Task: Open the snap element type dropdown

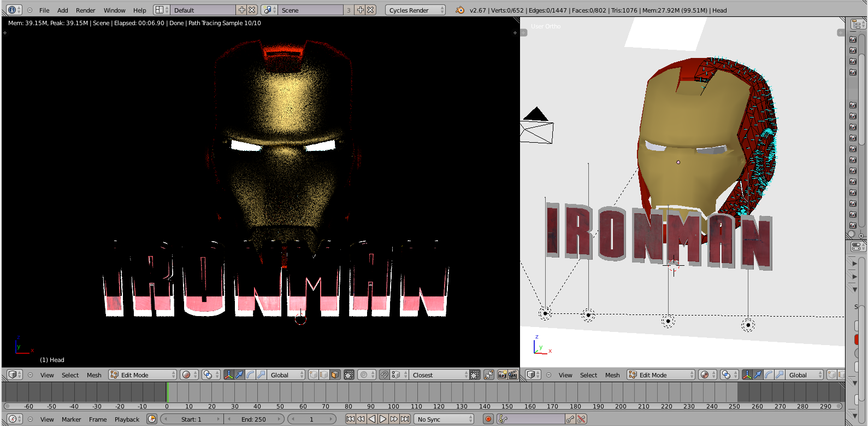Action: point(399,375)
